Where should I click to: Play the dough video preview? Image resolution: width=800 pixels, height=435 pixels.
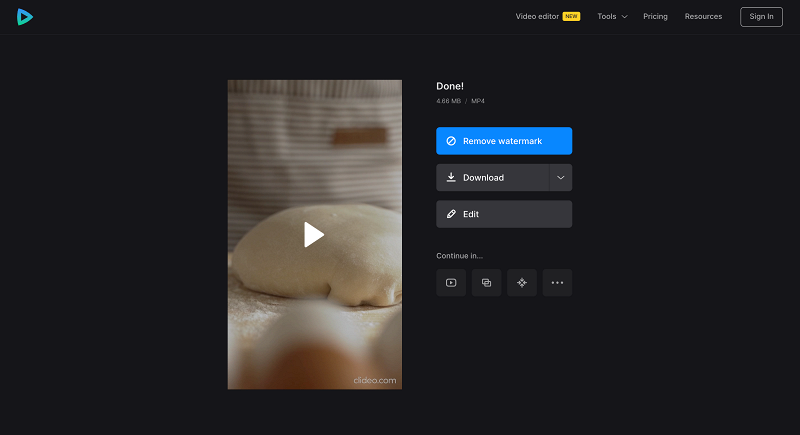coord(314,235)
